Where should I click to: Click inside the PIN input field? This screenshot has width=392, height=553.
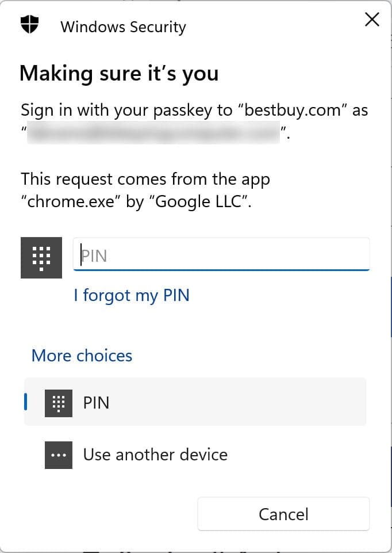pos(221,254)
